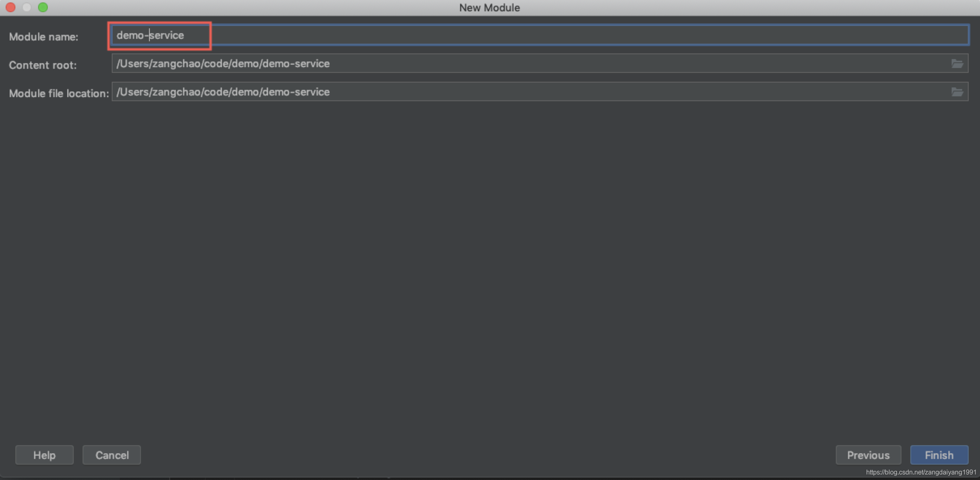Click the 'Module file location:' label
This screenshot has height=480, width=980.
click(x=59, y=93)
